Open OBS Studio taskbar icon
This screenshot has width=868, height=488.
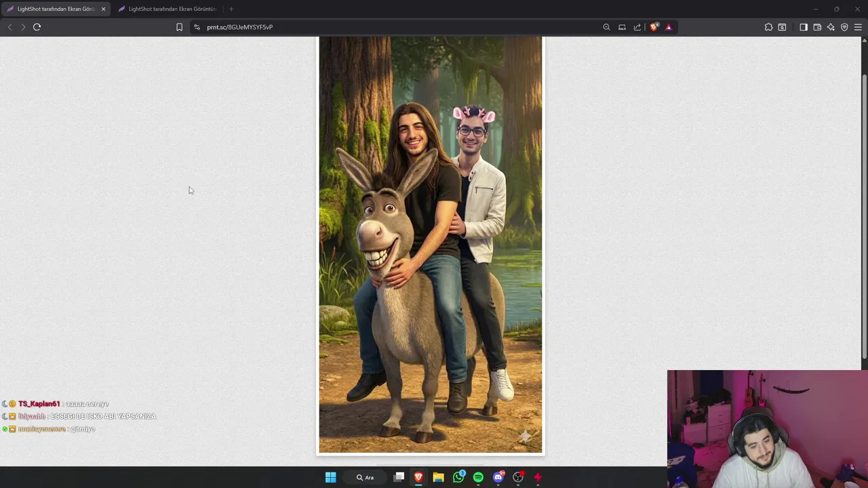[x=518, y=477]
